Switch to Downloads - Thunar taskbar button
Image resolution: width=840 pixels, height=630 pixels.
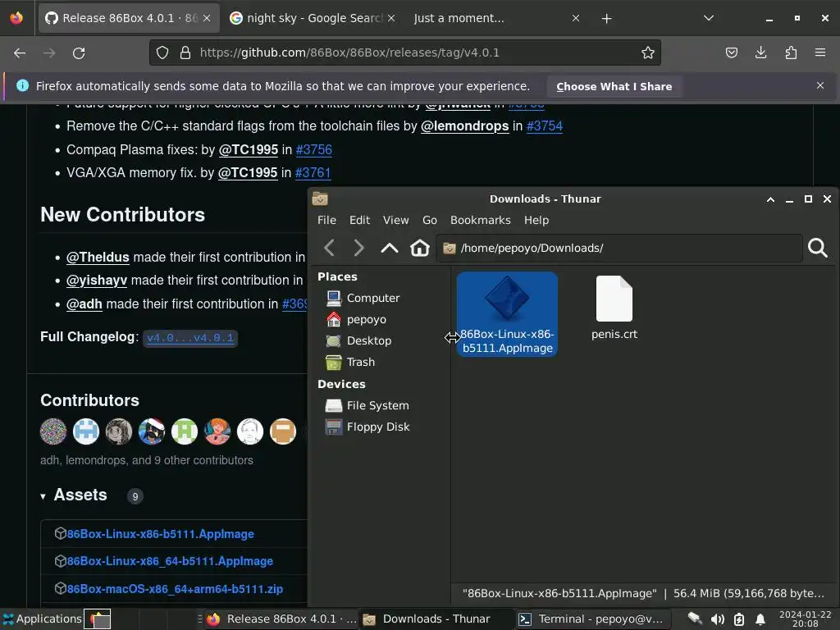click(x=435, y=619)
